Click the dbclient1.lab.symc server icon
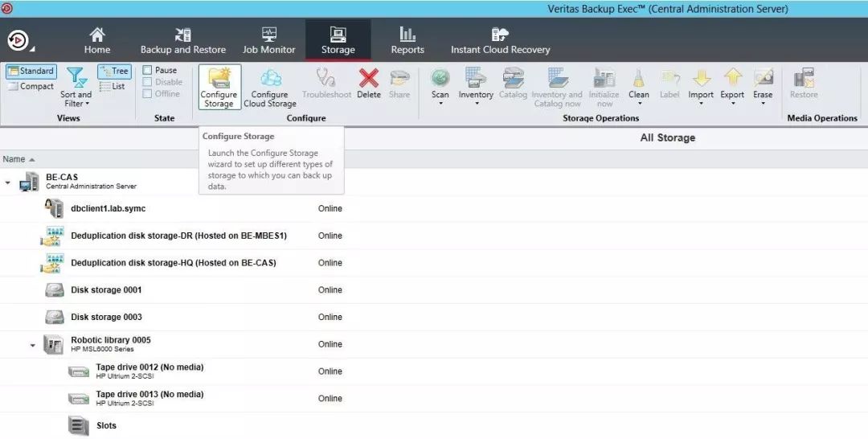868x439 pixels. 55,208
